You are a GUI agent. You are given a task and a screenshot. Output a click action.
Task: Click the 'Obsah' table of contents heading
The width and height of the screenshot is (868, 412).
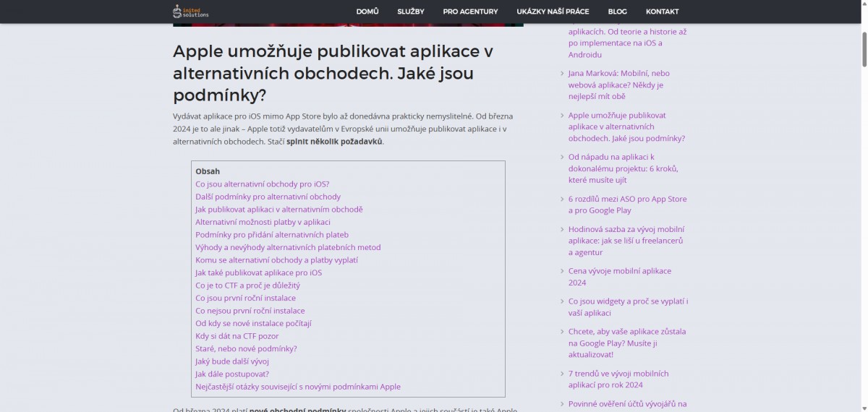pos(208,171)
